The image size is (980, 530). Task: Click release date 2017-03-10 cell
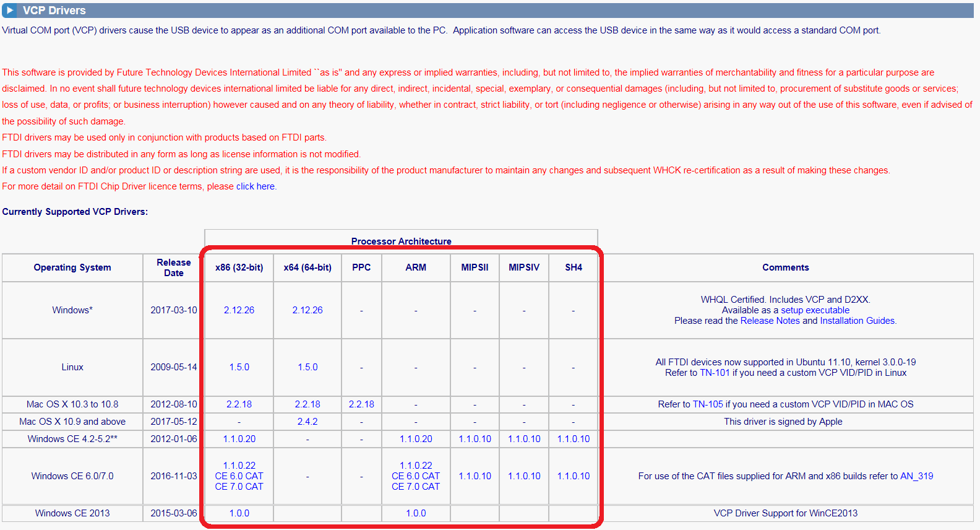pos(174,310)
